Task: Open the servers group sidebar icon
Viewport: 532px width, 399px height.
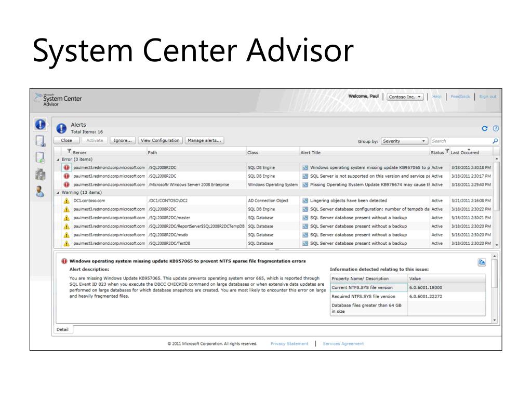Action: 40,175
